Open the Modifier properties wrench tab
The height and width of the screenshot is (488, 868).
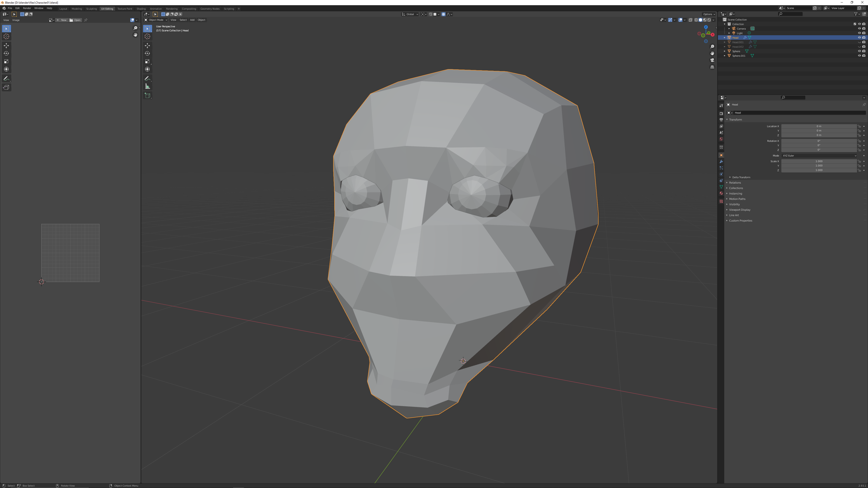point(721,162)
